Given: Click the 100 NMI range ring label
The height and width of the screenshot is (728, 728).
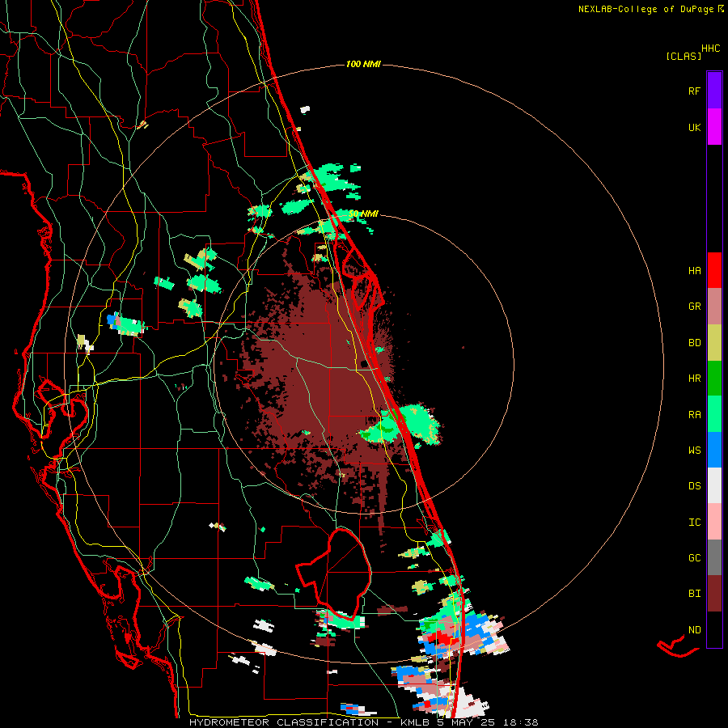Looking at the screenshot, I should (363, 64).
